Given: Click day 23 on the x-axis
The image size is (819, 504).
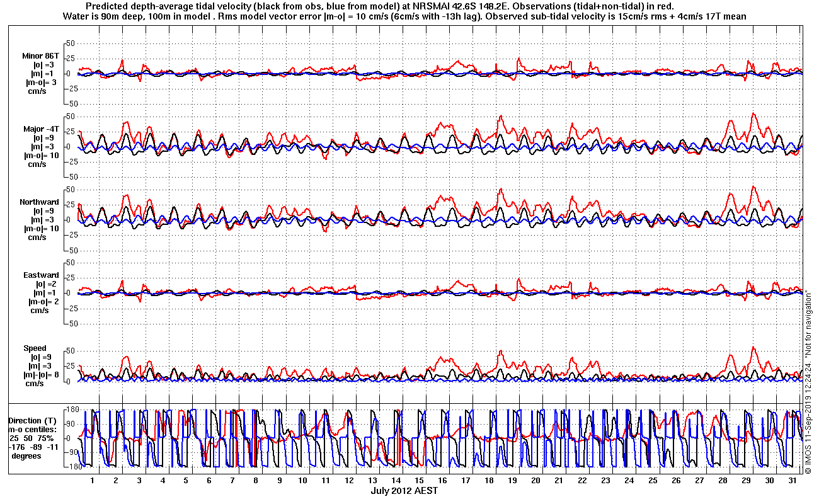Looking at the screenshot, I should pyautogui.click(x=605, y=480).
